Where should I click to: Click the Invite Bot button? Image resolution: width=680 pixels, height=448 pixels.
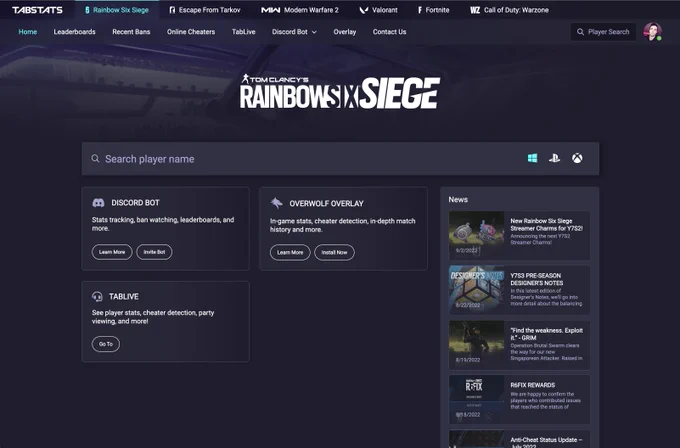[x=154, y=252]
